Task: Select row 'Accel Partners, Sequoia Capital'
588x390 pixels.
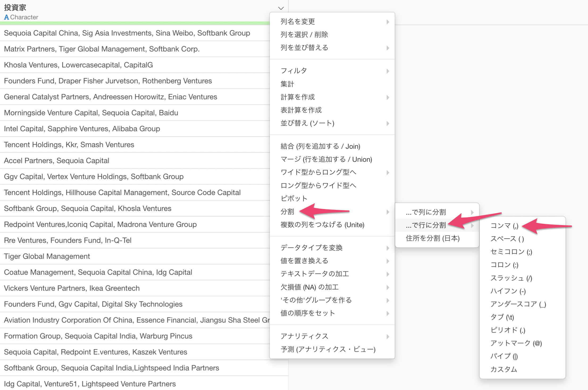Action: pos(135,161)
